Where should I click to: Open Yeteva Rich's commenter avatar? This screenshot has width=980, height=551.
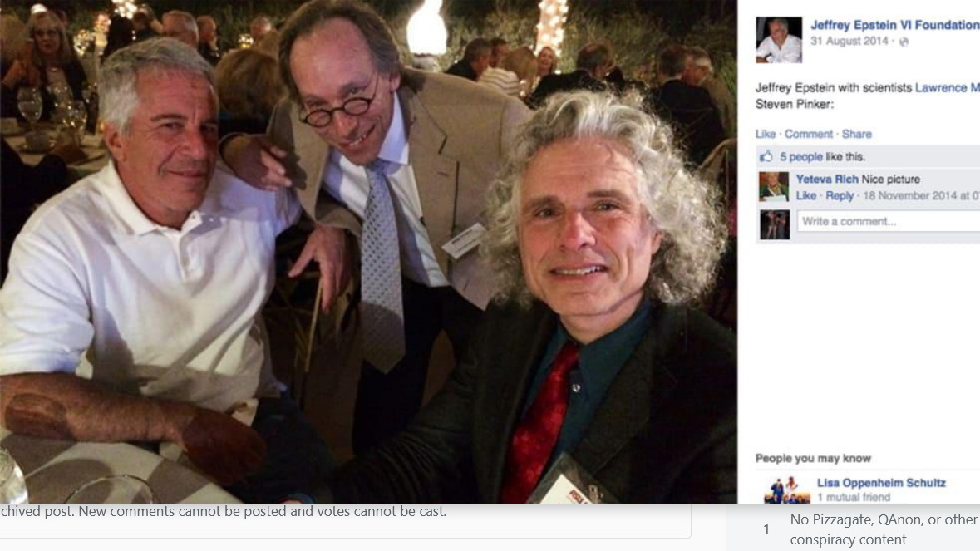click(x=775, y=187)
